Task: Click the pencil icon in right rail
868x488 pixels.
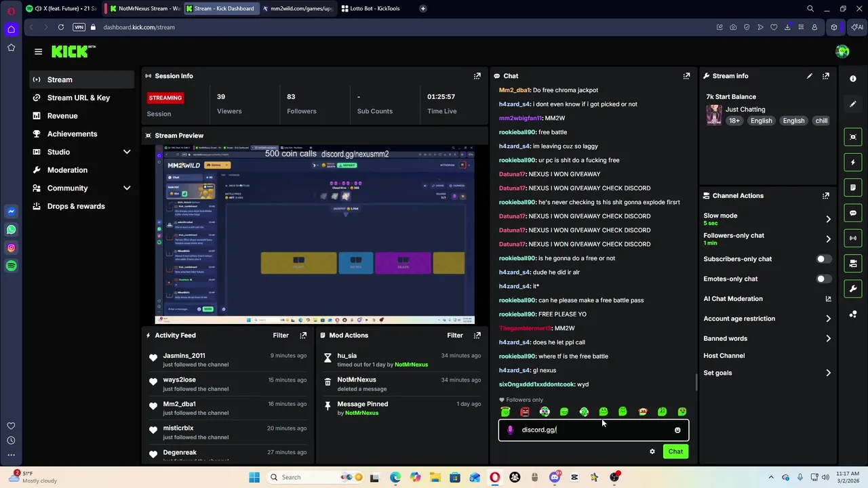Action: point(853,104)
